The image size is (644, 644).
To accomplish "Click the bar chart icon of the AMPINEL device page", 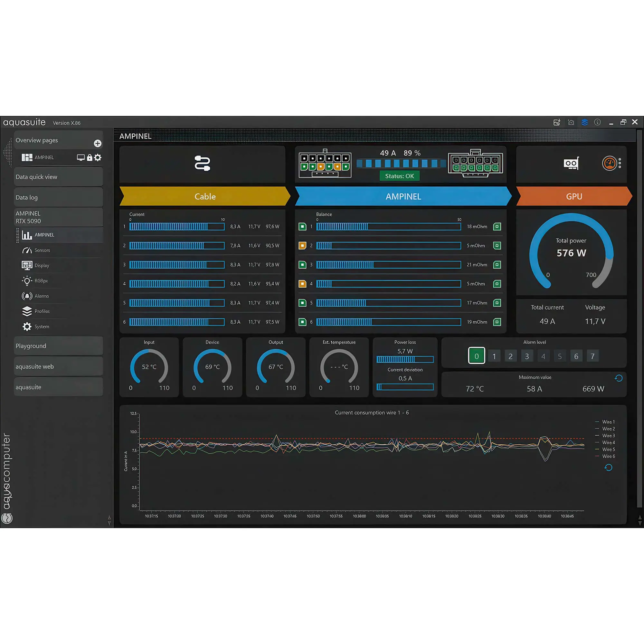I will point(27,235).
